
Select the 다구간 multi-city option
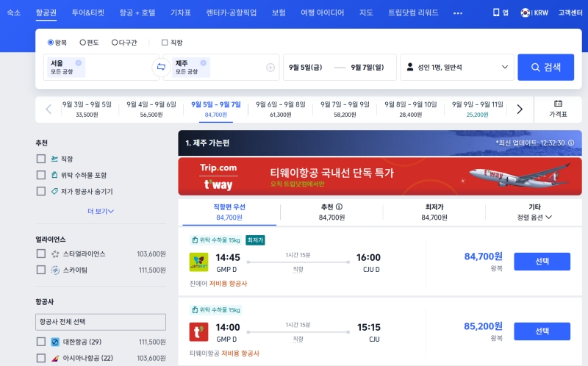(115, 43)
